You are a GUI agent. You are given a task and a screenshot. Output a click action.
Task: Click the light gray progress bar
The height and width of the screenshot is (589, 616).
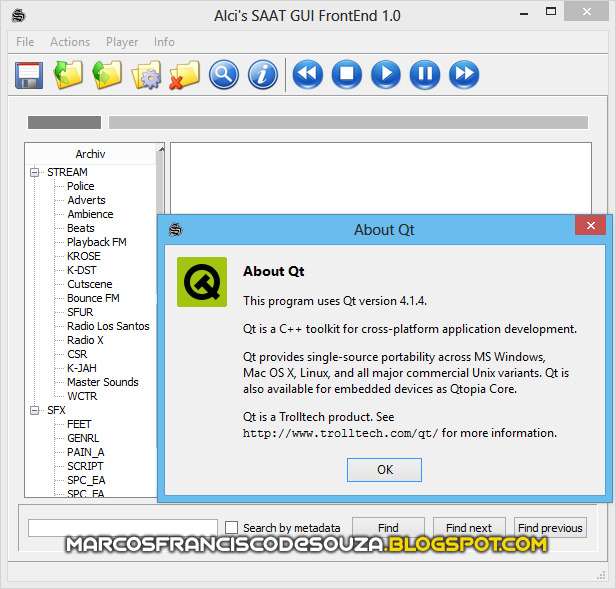tap(348, 122)
